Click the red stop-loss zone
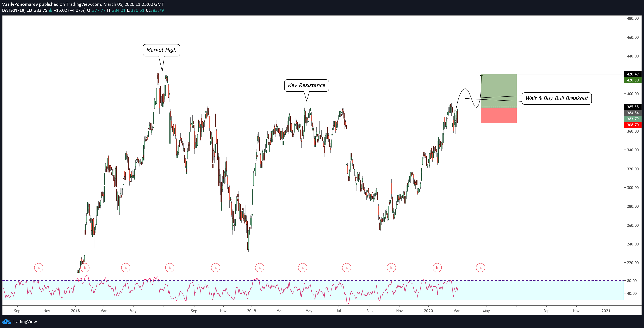Screen dimensions: 644x328 click(x=499, y=115)
